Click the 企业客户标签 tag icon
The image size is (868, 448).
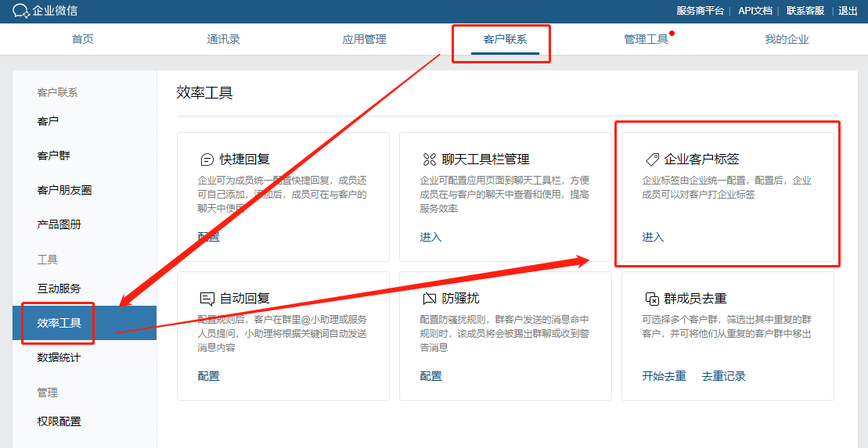[651, 159]
